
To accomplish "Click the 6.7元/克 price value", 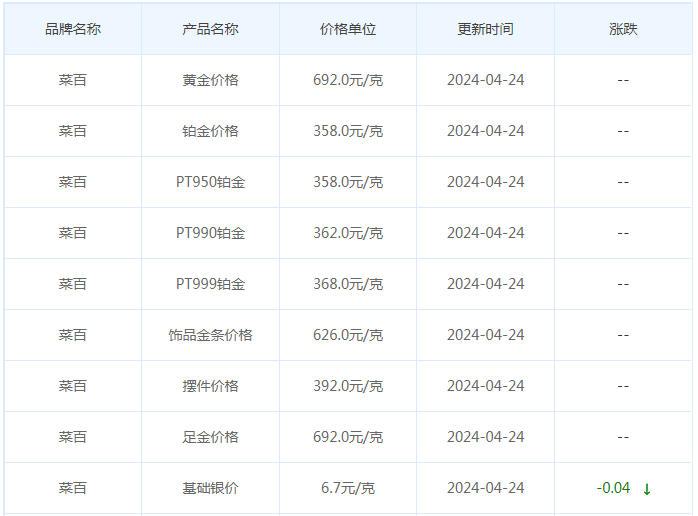I will click(348, 488).
